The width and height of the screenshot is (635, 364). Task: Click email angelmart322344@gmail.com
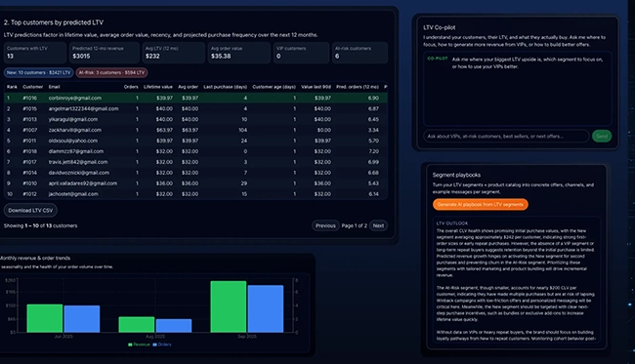[x=83, y=108]
